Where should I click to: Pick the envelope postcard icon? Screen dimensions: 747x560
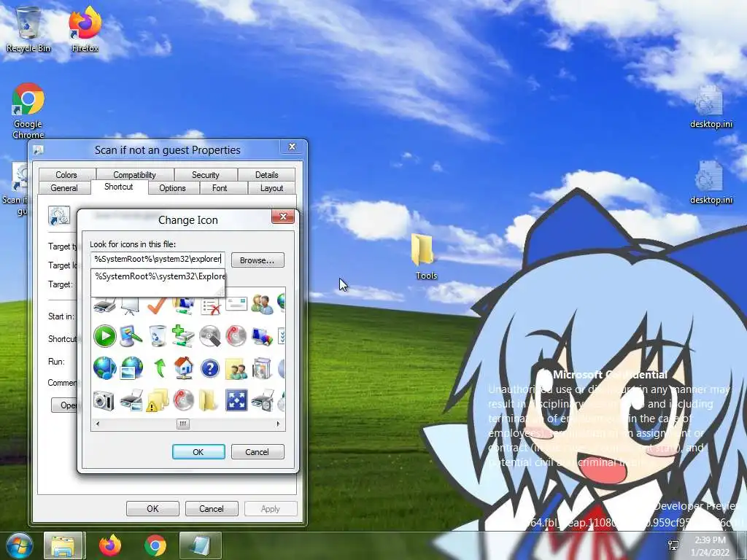(x=236, y=304)
